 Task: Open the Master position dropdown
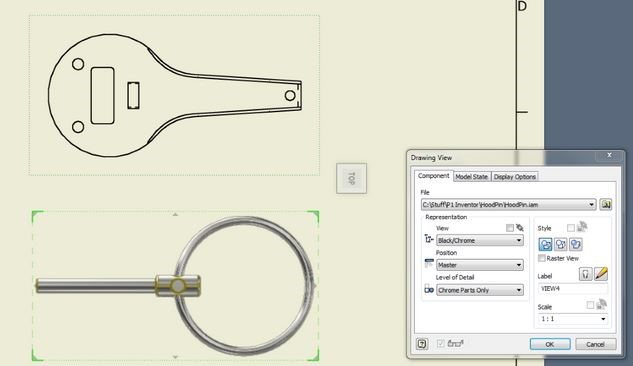click(519, 265)
